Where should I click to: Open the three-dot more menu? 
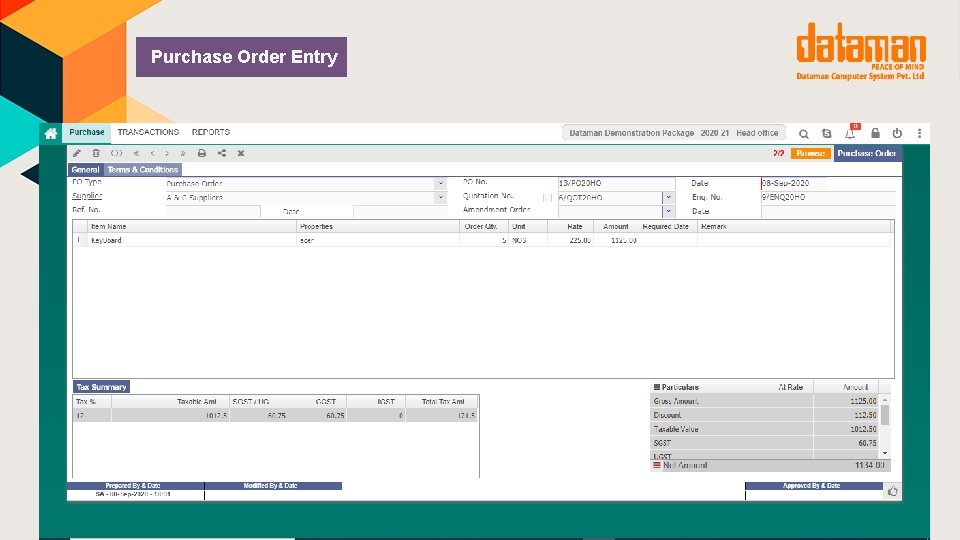[920, 133]
